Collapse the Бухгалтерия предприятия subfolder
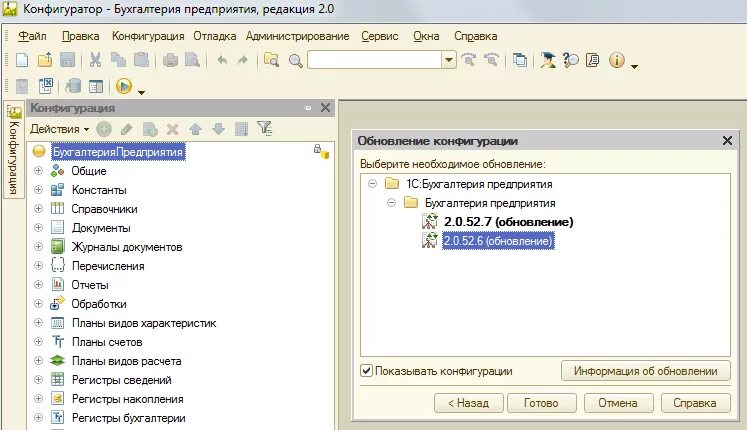Screen dimensions: 747x430 (391, 203)
